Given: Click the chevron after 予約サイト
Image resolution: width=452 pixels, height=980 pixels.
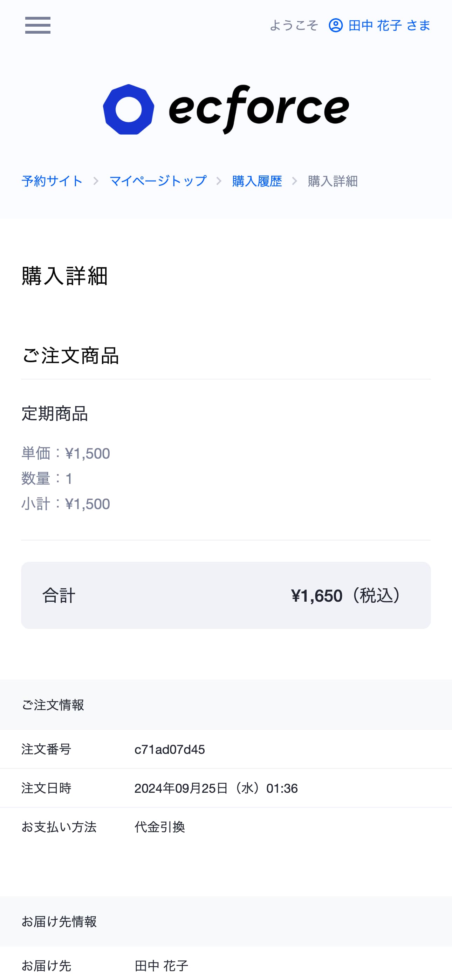Looking at the screenshot, I should click(x=96, y=181).
